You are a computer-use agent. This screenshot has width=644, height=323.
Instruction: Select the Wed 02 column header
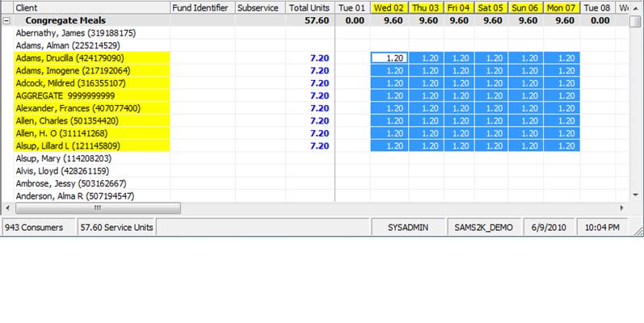389,7
